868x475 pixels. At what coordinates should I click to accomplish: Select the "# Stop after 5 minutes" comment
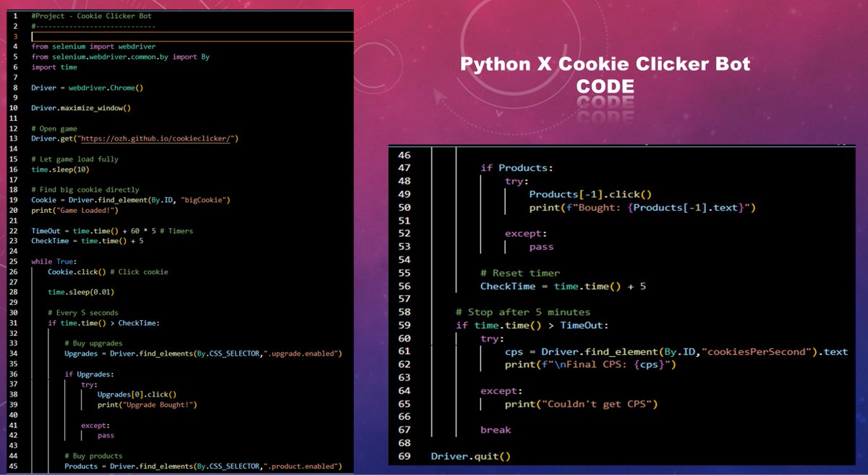pos(523,312)
